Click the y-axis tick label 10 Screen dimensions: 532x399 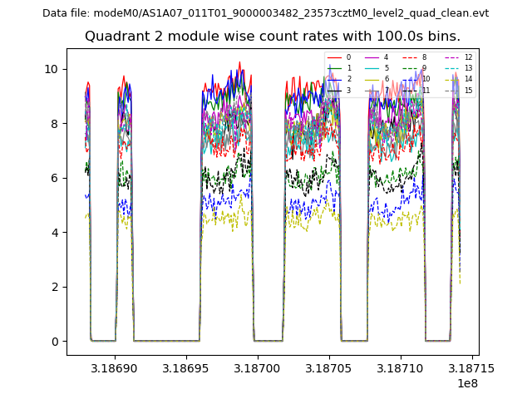(x=51, y=69)
